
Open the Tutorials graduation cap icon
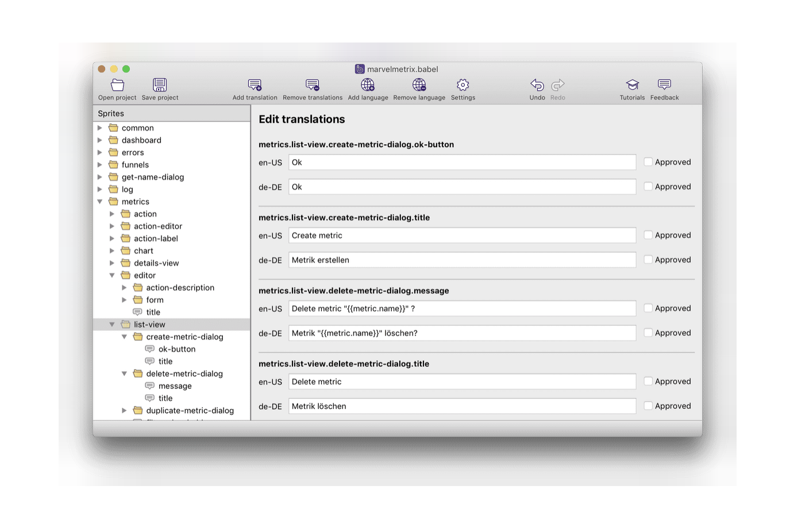(x=633, y=85)
